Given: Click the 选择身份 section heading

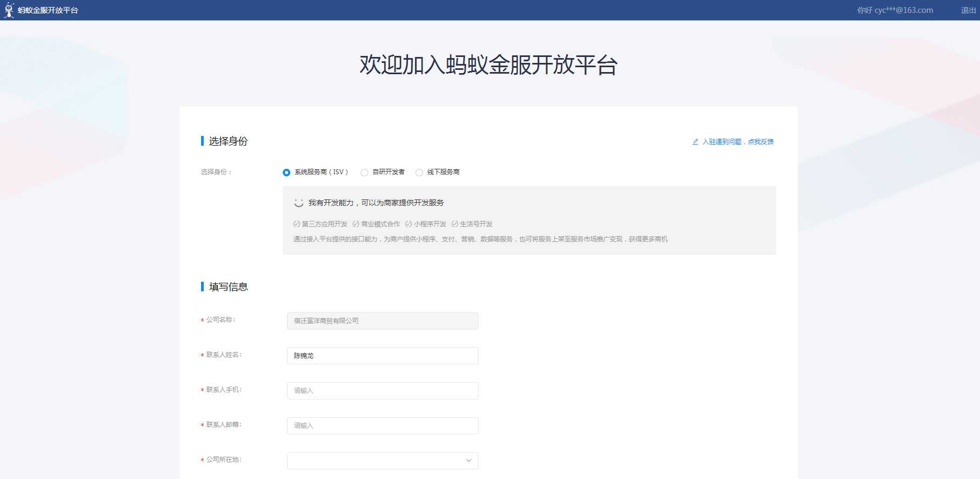Looking at the screenshot, I should [x=228, y=141].
